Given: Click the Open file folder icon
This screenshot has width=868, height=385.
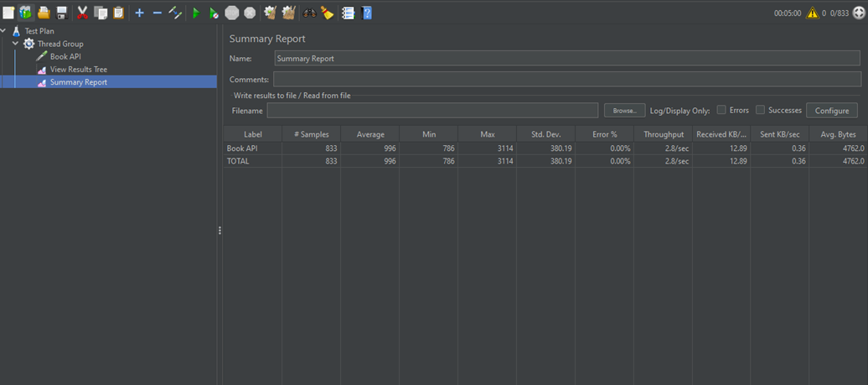Looking at the screenshot, I should [44, 13].
